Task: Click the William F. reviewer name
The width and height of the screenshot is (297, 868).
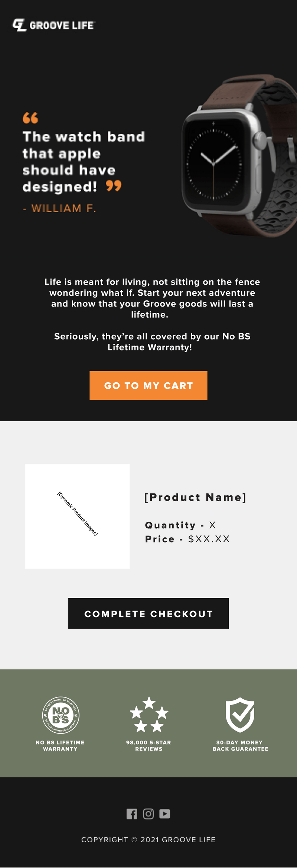Action: (63, 208)
